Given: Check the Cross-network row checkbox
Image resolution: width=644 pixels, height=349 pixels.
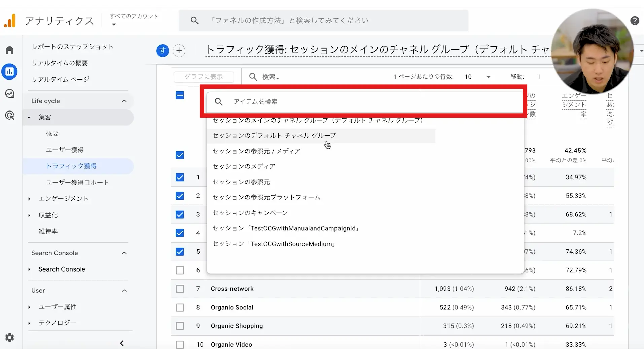Looking at the screenshot, I should [x=180, y=289].
